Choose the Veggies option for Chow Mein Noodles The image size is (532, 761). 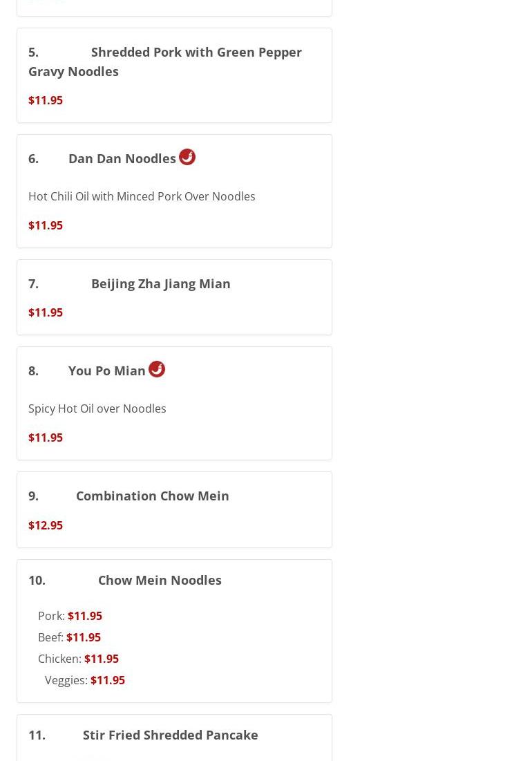tap(85, 680)
